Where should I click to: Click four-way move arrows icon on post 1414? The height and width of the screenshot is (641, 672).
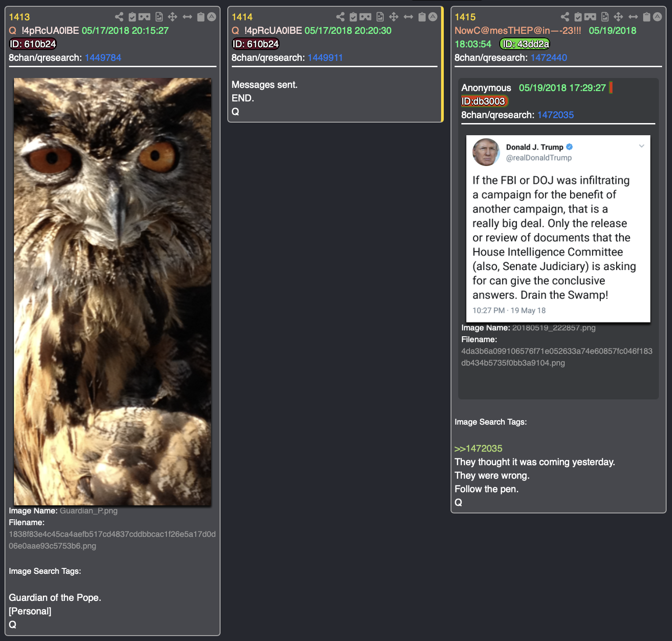(x=394, y=17)
